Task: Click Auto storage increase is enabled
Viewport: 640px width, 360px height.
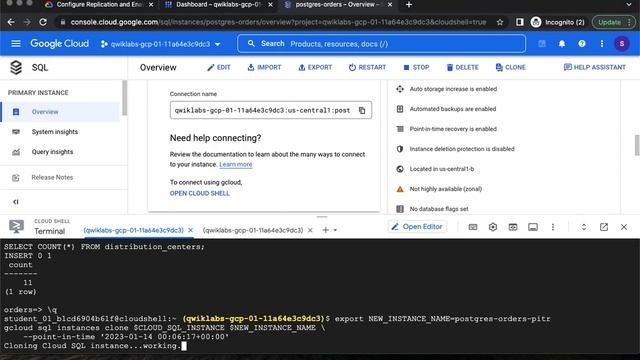Action: click(453, 89)
